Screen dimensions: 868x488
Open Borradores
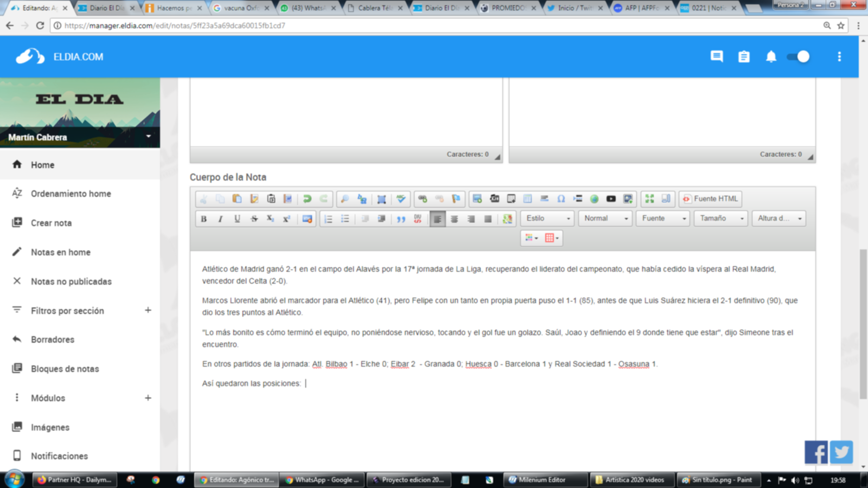(x=80, y=339)
